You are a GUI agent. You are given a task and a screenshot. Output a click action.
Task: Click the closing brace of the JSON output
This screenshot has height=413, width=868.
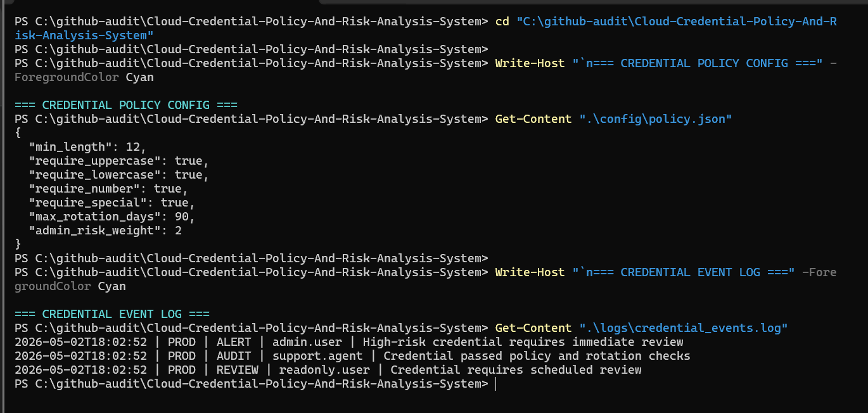(x=18, y=245)
